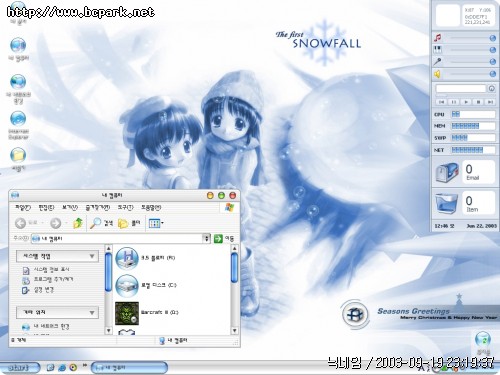Click the Internet Explorer quick launch icon
Image resolution: width=500 pixels, height=375 pixels.
[62, 368]
